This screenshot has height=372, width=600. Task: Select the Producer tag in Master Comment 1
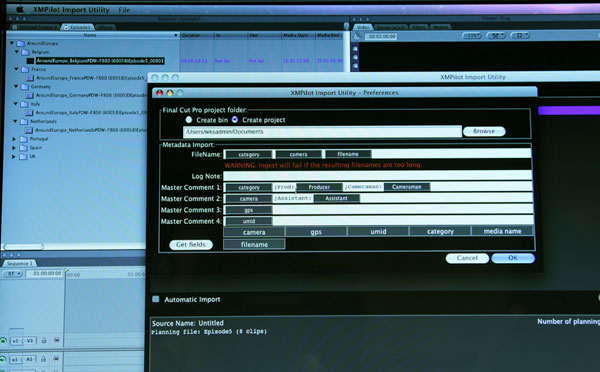pyautogui.click(x=319, y=187)
